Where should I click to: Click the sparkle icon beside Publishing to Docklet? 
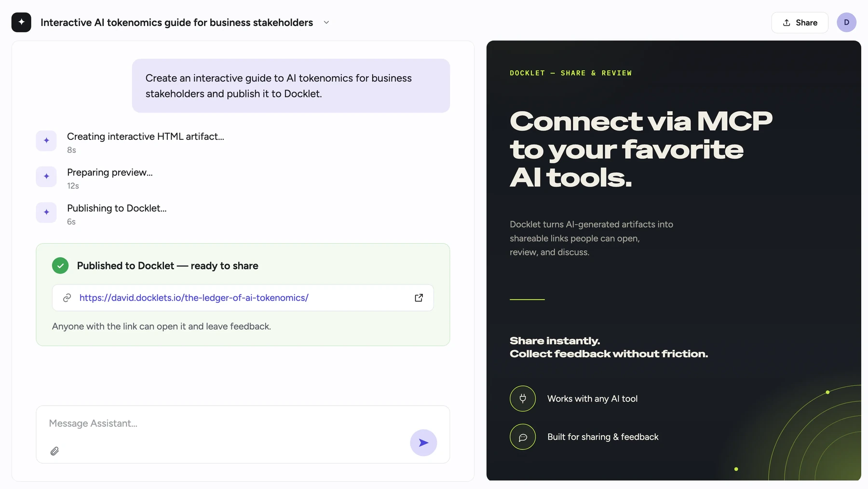click(x=46, y=212)
